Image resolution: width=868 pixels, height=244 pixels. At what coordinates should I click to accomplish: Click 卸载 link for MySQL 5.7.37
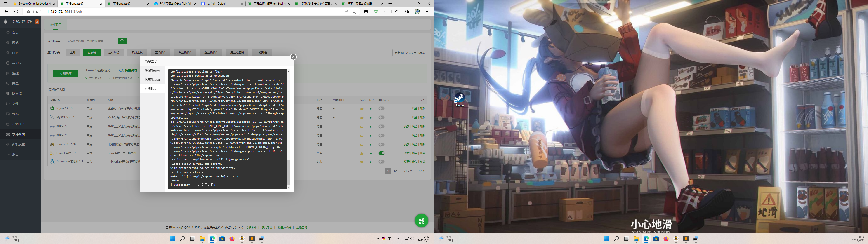(422, 118)
